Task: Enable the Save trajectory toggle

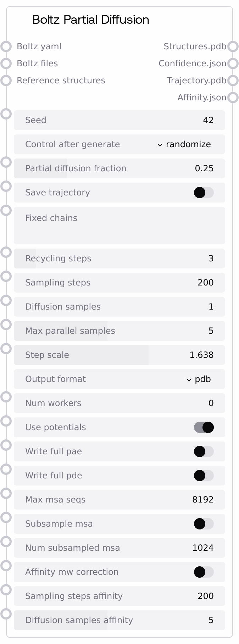Action: [204, 193]
